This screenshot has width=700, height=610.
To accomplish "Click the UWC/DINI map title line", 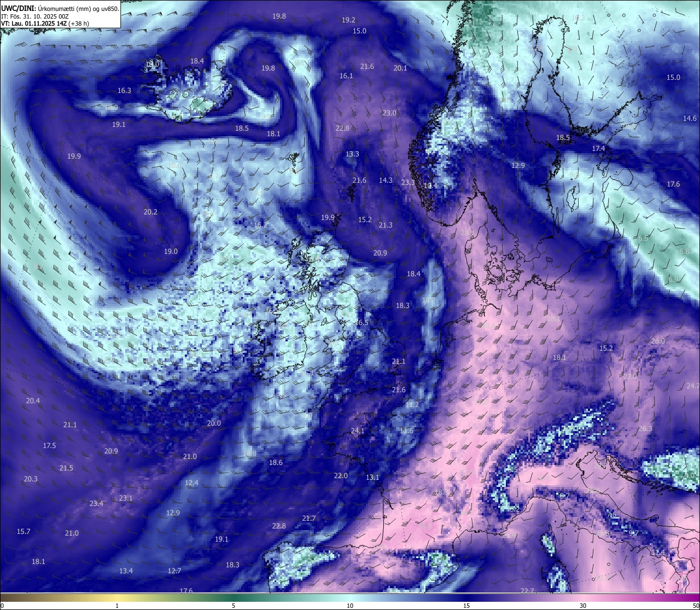I will pyautogui.click(x=60, y=8).
